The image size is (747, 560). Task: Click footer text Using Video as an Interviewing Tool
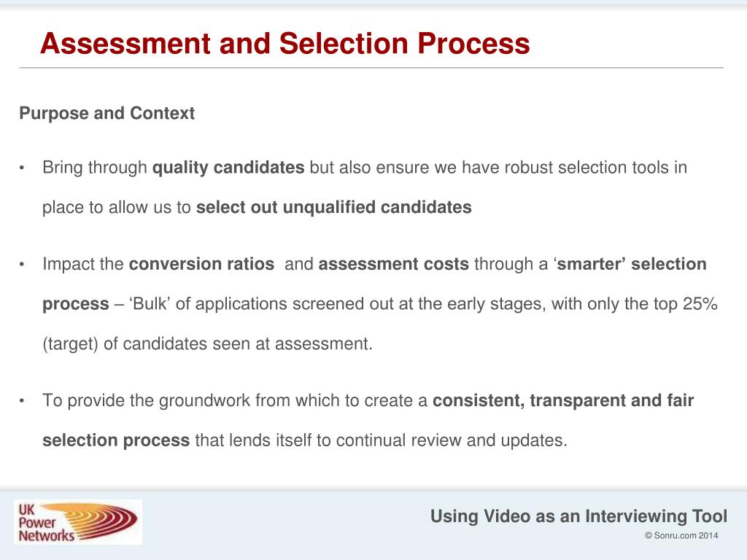(578, 516)
